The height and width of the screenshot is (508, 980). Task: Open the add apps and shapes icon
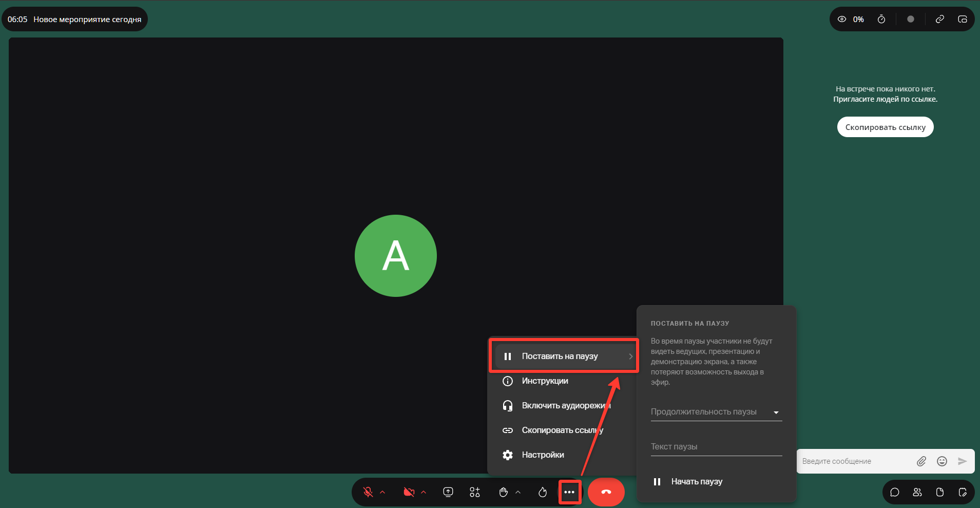(475, 492)
